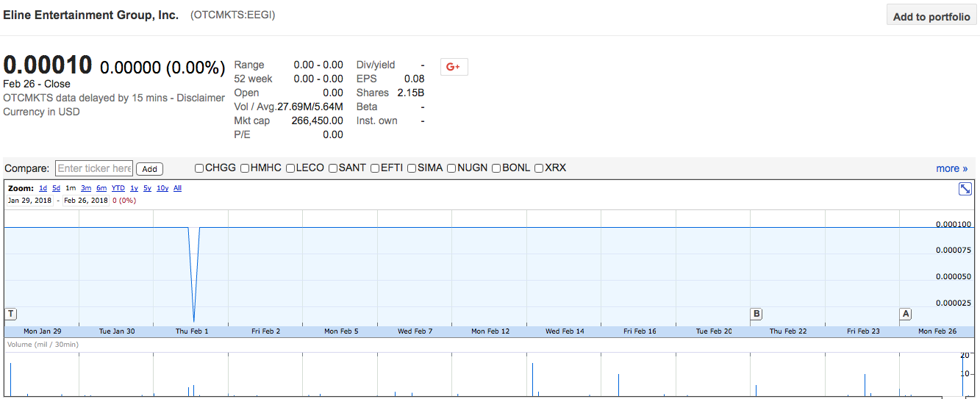Click the OTCMKTS:EEGI ticker text

(x=233, y=15)
